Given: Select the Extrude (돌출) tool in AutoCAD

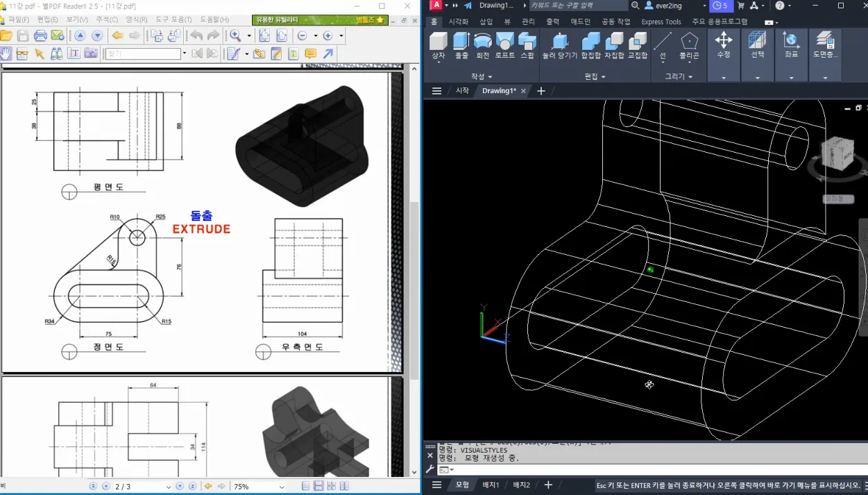Looking at the screenshot, I should pyautogui.click(x=461, y=45).
